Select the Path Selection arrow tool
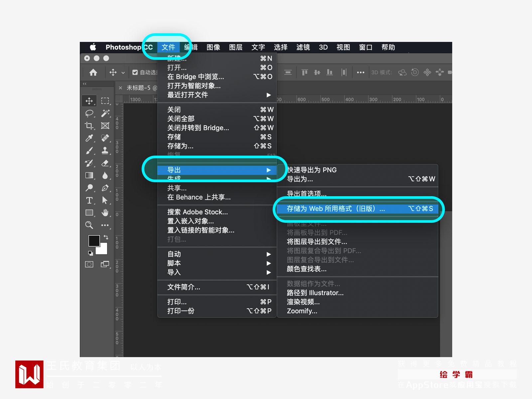This screenshot has width=532, height=399. coord(105,200)
